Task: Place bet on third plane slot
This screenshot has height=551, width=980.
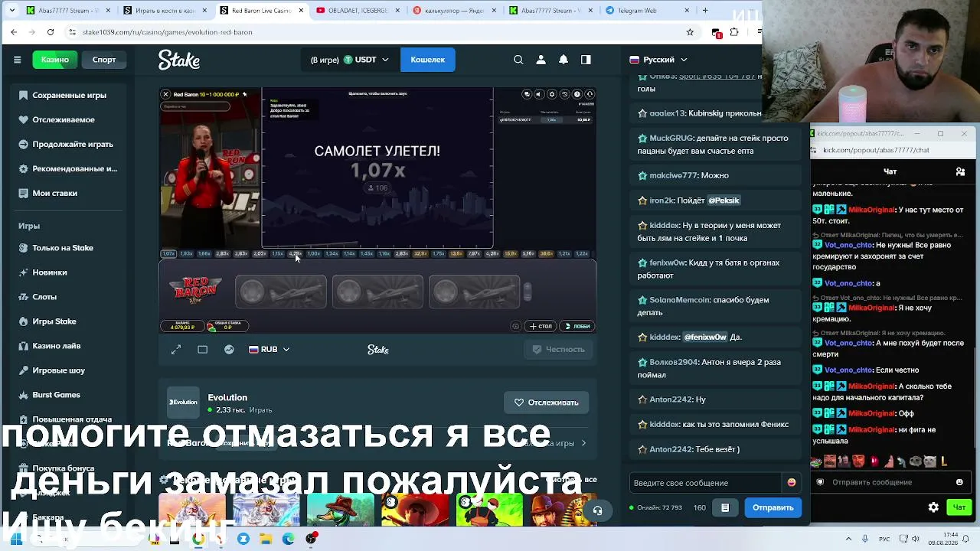Action: 474,292
